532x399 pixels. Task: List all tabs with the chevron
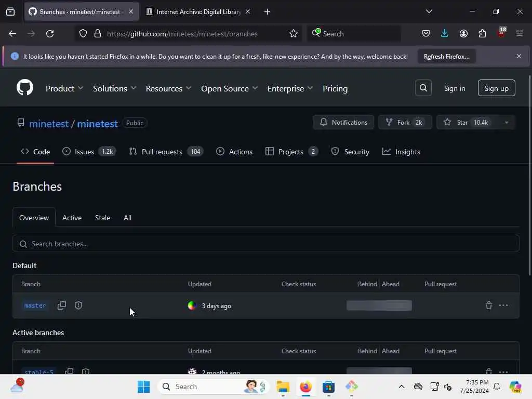tap(429, 11)
